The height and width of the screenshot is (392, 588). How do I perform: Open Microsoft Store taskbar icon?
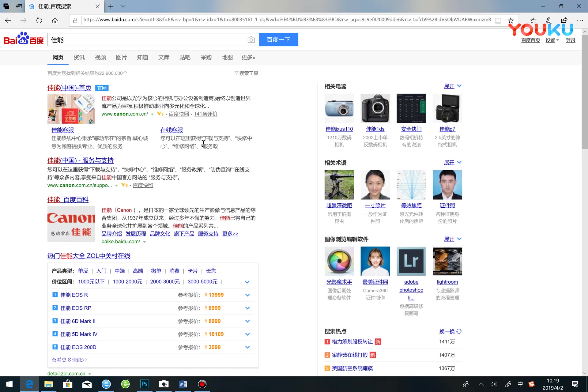68,384
